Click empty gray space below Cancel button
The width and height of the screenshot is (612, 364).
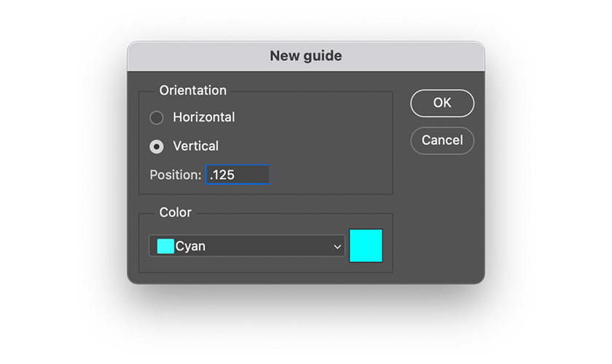click(x=442, y=211)
